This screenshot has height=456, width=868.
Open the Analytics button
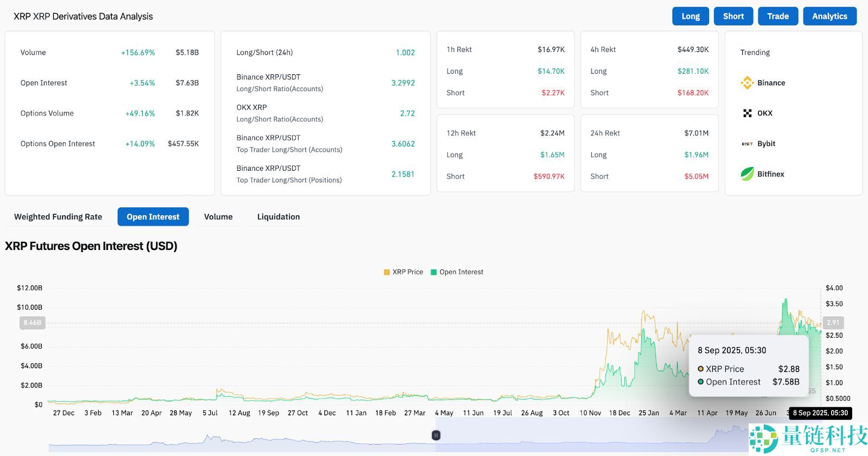pos(829,16)
